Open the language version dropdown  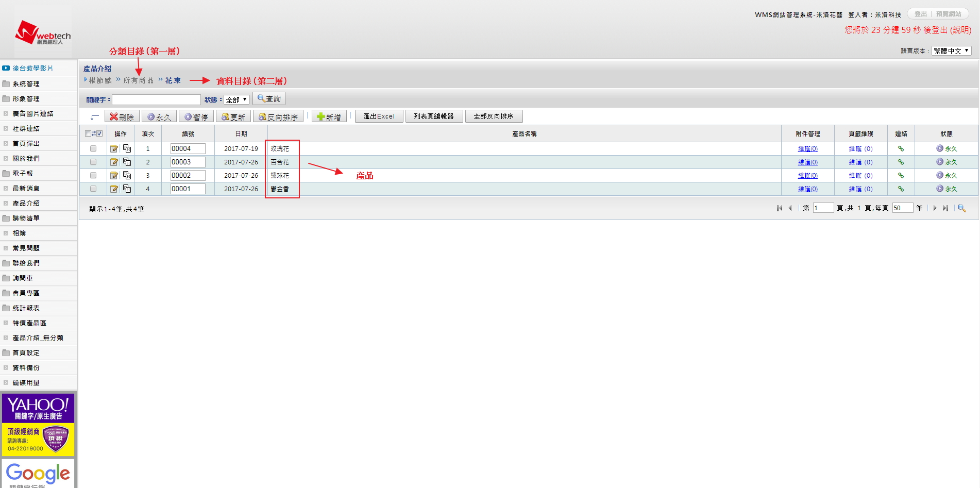point(951,51)
